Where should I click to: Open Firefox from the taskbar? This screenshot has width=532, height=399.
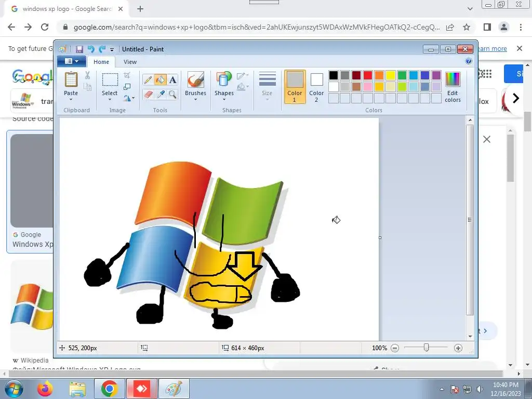(x=45, y=389)
